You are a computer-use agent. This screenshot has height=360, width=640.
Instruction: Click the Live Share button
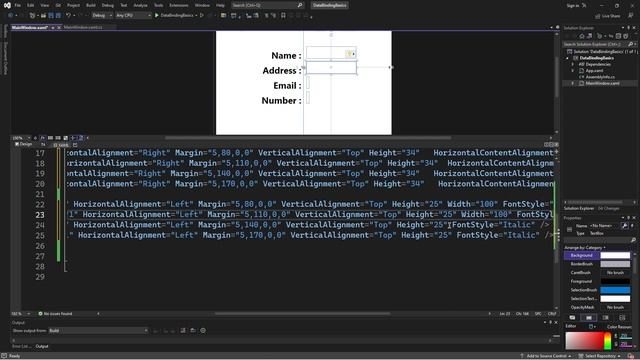[607, 16]
